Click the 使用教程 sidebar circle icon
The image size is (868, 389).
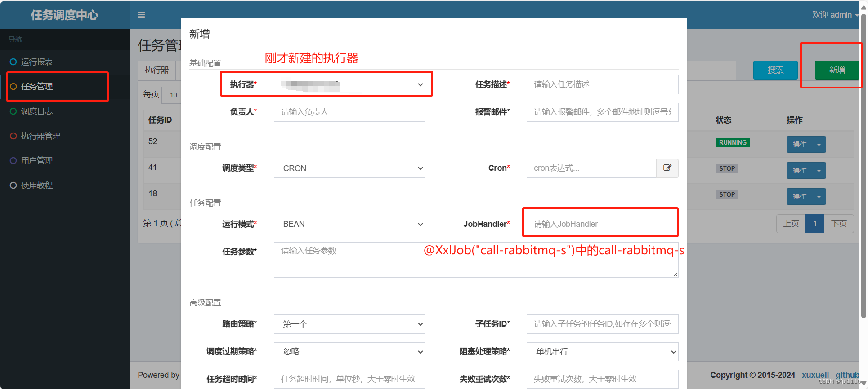(x=13, y=186)
